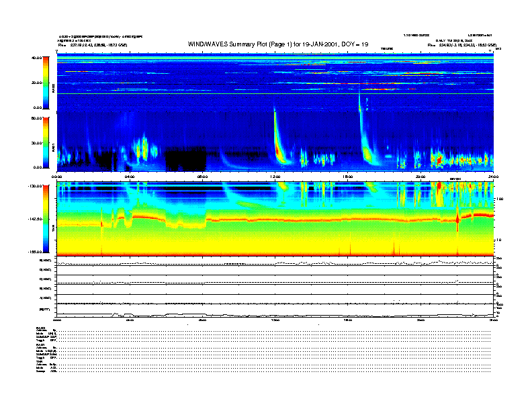Click the 12:00 label under RAD1 spectrogram
This screenshot has height=411, width=532.
click(275, 177)
